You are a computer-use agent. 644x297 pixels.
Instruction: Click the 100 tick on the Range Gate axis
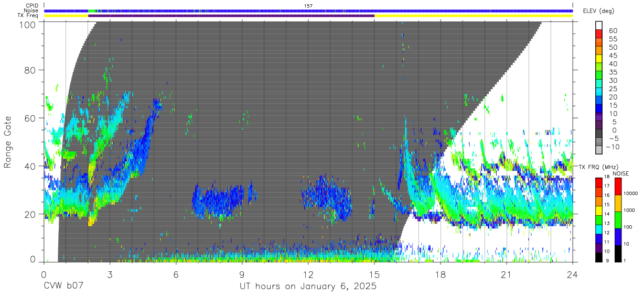click(x=27, y=24)
